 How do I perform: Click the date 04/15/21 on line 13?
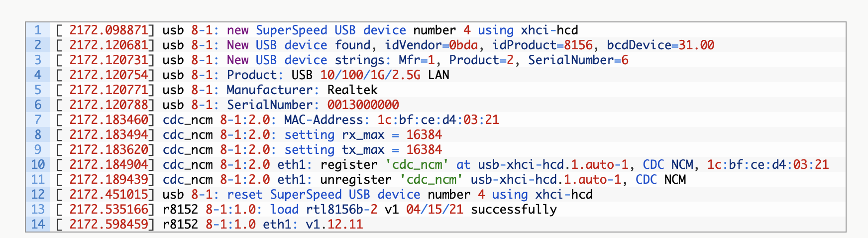434,210
